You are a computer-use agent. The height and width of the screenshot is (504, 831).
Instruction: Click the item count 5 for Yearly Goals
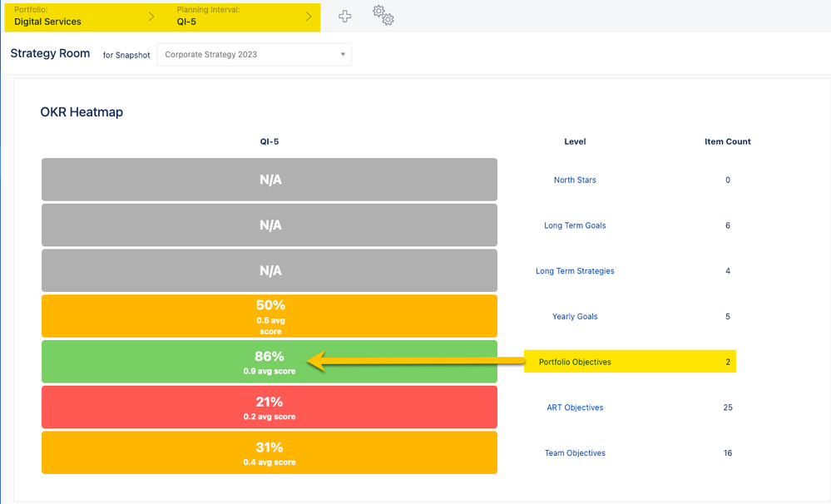(728, 317)
